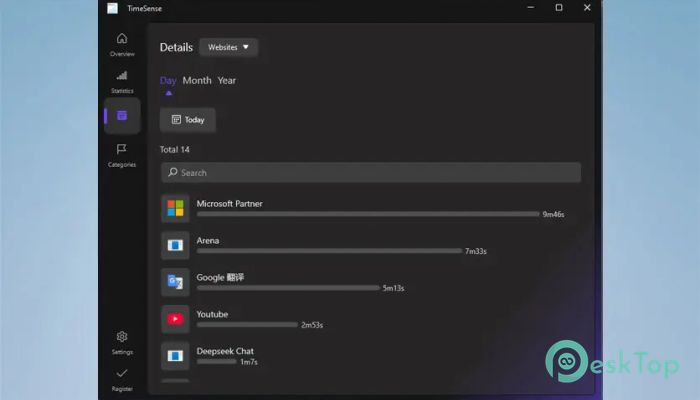
Task: Maximize the TimeSense window
Action: [x=559, y=8]
